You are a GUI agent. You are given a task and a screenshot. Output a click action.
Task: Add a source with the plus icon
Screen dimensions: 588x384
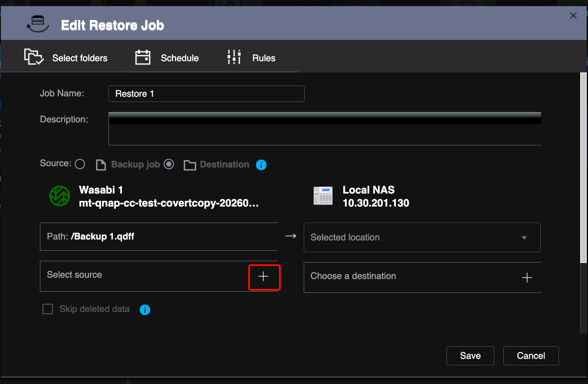point(263,277)
